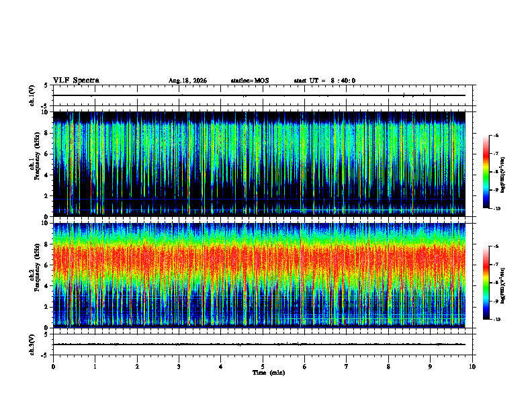Click the "8" kHz tick on ch.1 frequency axis
532x411 pixels.
pos(48,133)
